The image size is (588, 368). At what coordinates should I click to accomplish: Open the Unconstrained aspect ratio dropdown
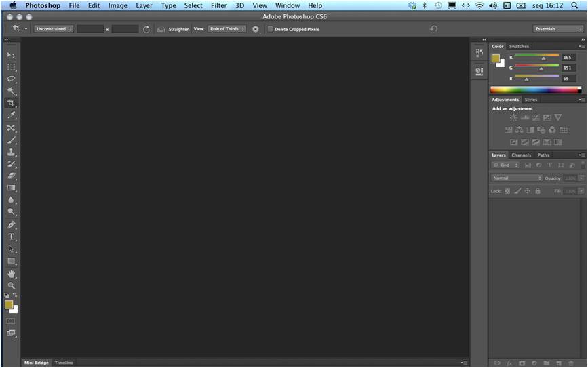(54, 29)
